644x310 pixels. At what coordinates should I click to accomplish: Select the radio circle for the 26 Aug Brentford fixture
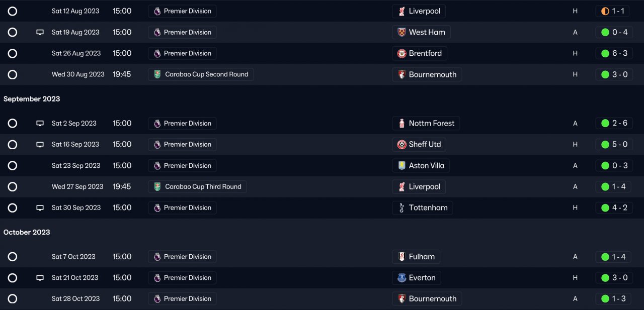13,53
